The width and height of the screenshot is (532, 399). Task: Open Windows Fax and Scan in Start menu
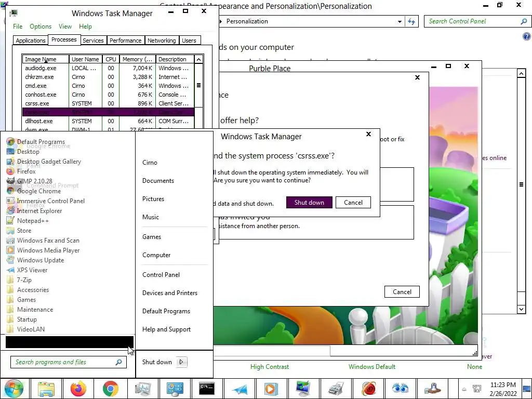tap(43, 240)
